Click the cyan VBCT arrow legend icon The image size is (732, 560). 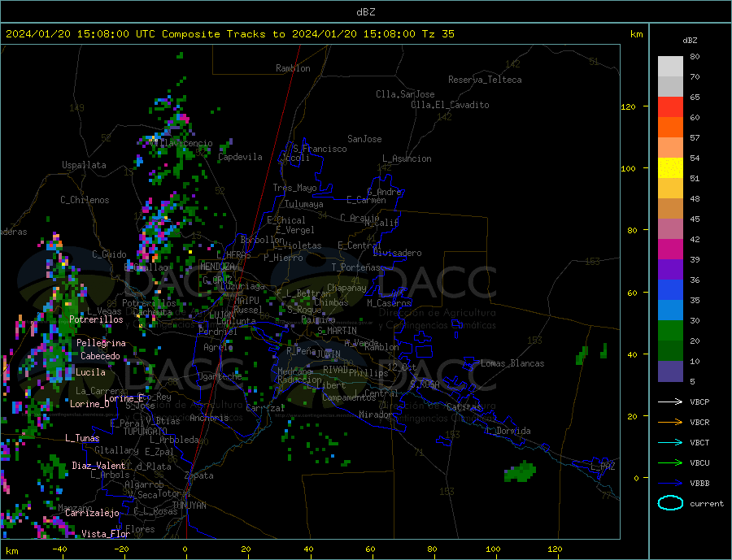click(x=670, y=442)
